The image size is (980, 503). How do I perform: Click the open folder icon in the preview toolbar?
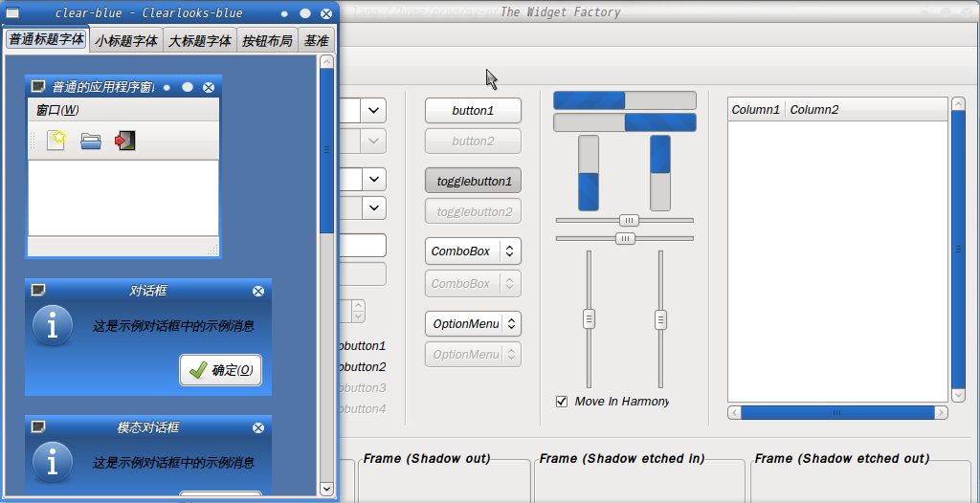(x=91, y=141)
